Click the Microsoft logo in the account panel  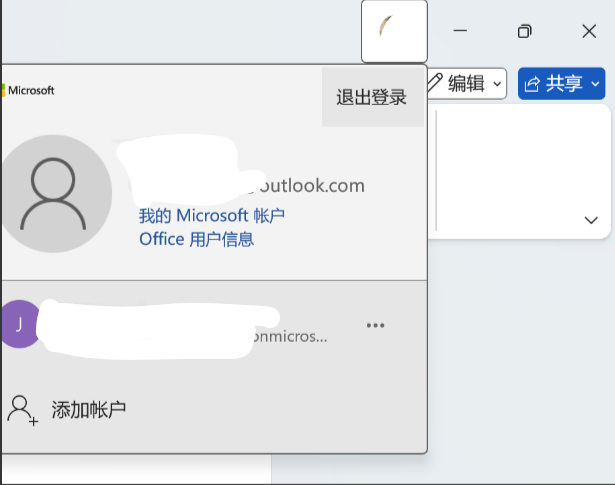point(28,90)
